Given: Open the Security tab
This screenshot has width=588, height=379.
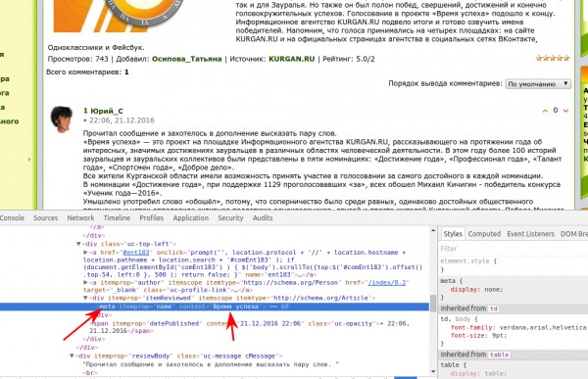Looking at the screenshot, I should pyautogui.click(x=230, y=217).
